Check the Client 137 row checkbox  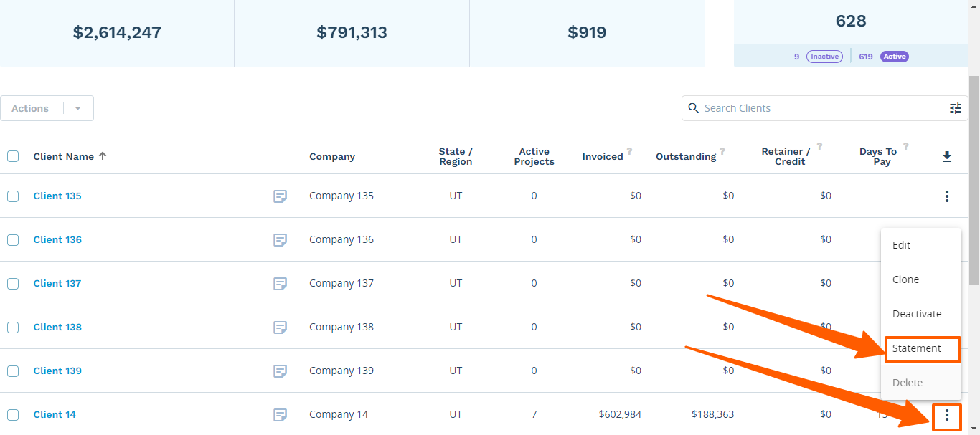pyautogui.click(x=13, y=284)
